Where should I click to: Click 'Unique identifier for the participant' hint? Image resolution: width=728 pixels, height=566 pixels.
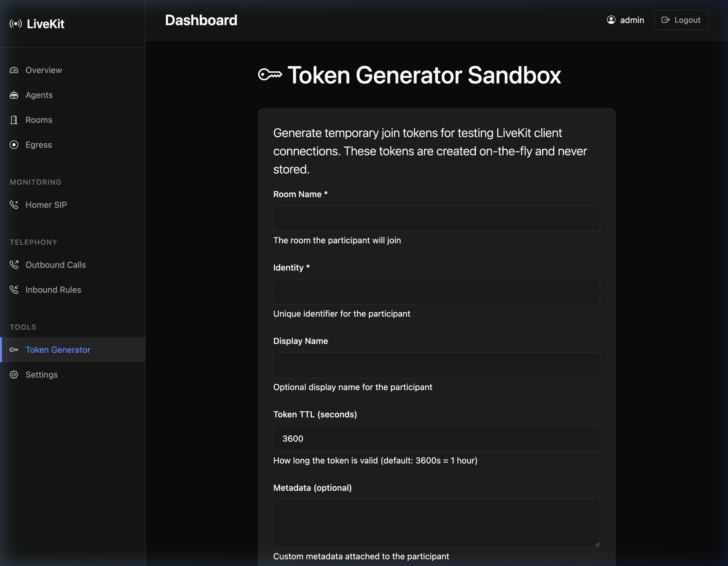(342, 314)
